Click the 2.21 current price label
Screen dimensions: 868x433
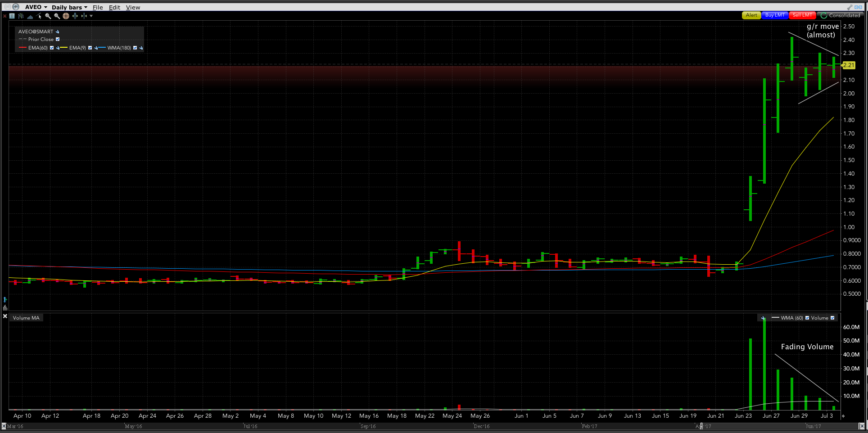pyautogui.click(x=848, y=65)
